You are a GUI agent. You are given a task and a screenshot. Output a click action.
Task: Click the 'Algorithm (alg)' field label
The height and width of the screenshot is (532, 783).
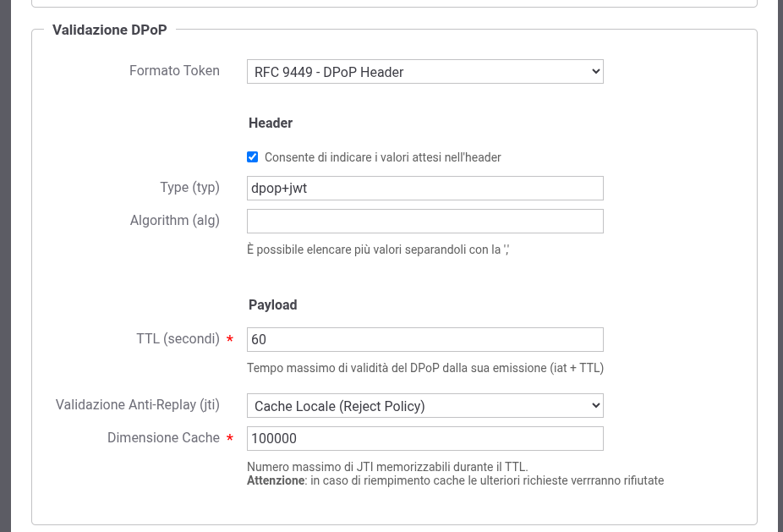click(174, 221)
